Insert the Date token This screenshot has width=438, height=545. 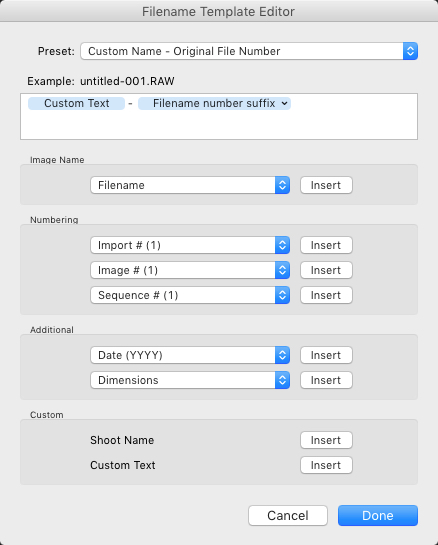tap(326, 355)
